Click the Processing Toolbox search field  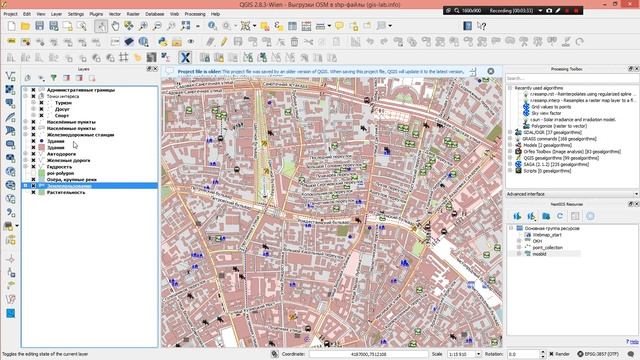pyautogui.click(x=572, y=78)
